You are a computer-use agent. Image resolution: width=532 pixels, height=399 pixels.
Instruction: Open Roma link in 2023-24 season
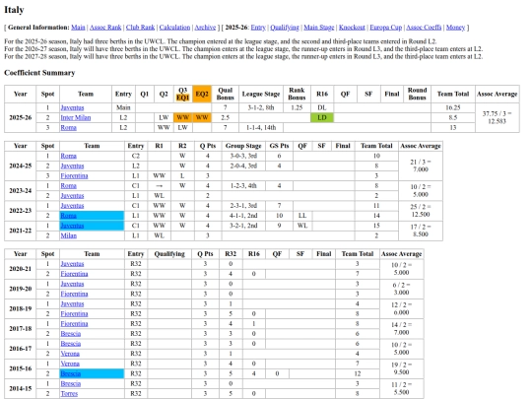coord(69,186)
